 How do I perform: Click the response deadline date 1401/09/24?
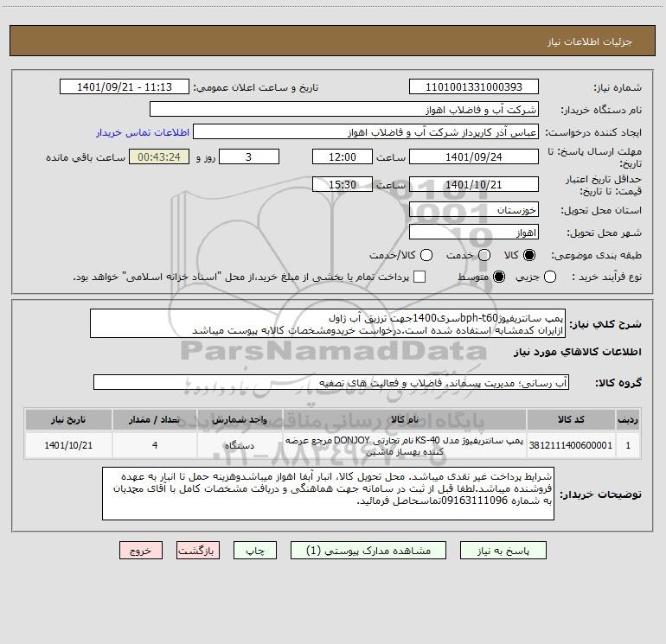coord(474,156)
